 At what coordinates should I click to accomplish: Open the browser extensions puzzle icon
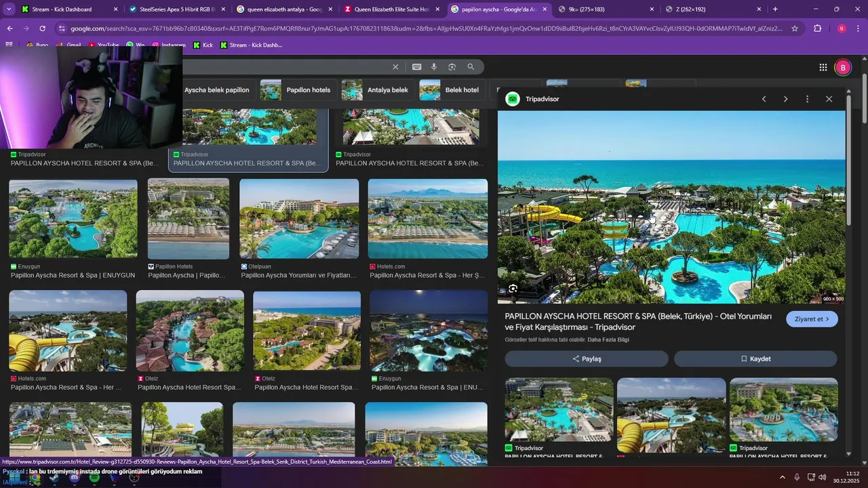(817, 28)
